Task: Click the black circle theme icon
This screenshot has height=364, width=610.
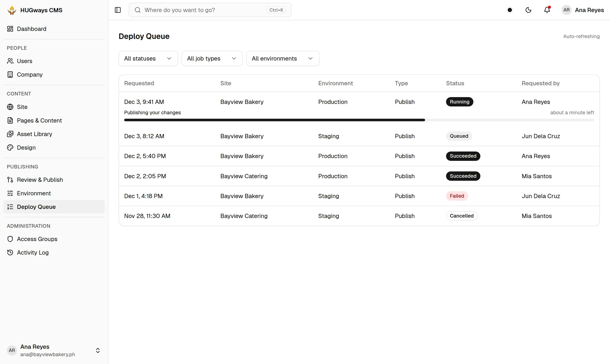Action: coord(510,10)
